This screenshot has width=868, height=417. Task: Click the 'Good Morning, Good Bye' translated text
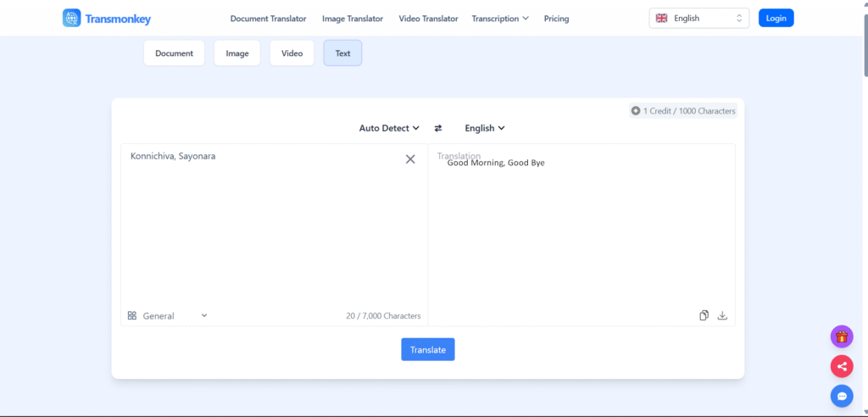[x=496, y=163]
